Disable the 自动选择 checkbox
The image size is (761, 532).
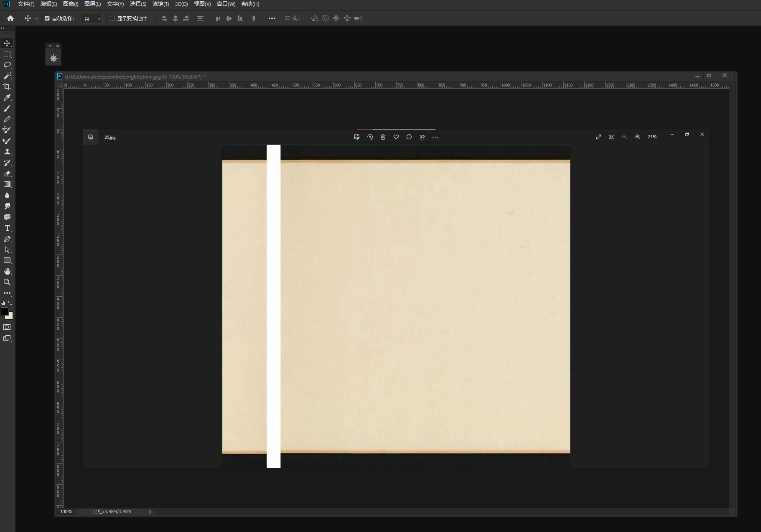47,18
